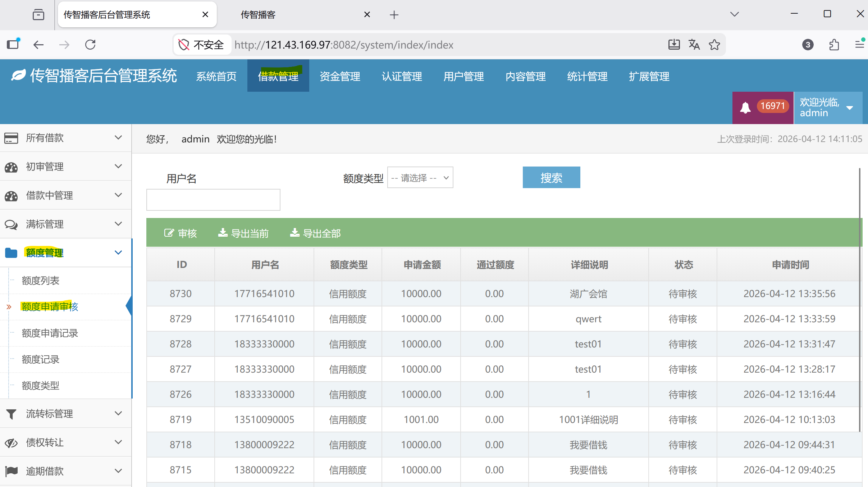
Task: Open the 资金管理 top menu
Action: (340, 76)
